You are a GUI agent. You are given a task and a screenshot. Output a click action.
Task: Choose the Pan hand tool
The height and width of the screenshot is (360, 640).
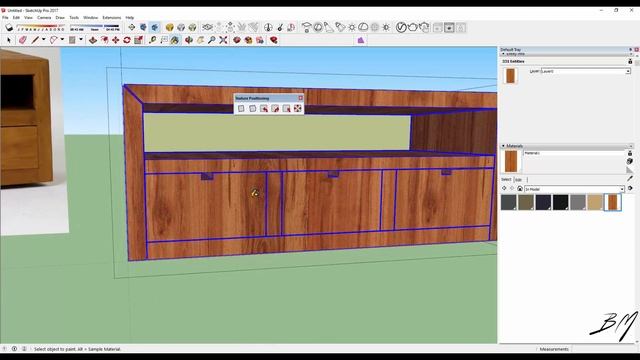(200, 40)
